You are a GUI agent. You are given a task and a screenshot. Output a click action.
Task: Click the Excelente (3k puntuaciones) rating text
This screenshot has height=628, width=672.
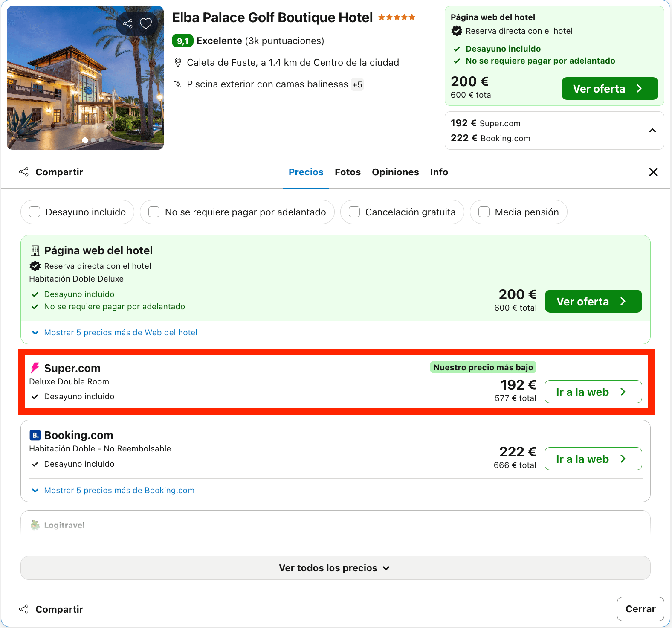(260, 41)
